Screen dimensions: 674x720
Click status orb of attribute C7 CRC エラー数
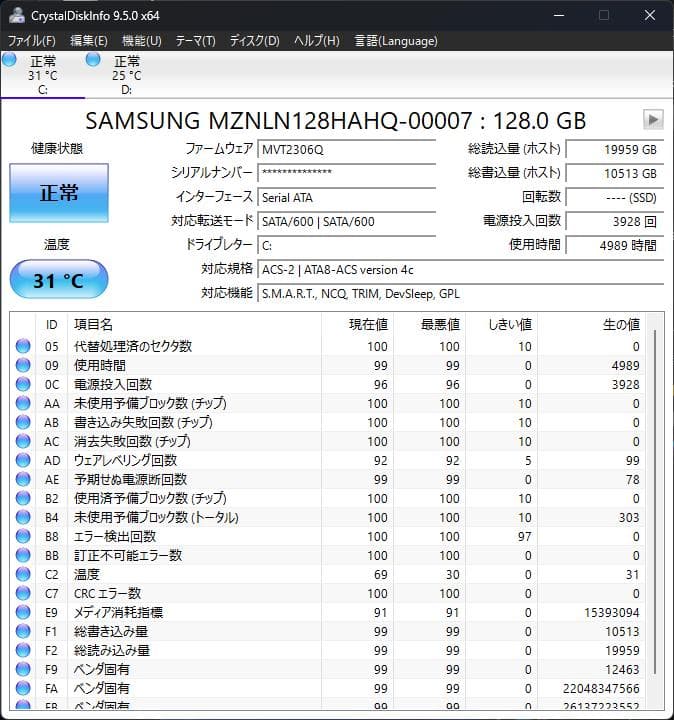23,593
